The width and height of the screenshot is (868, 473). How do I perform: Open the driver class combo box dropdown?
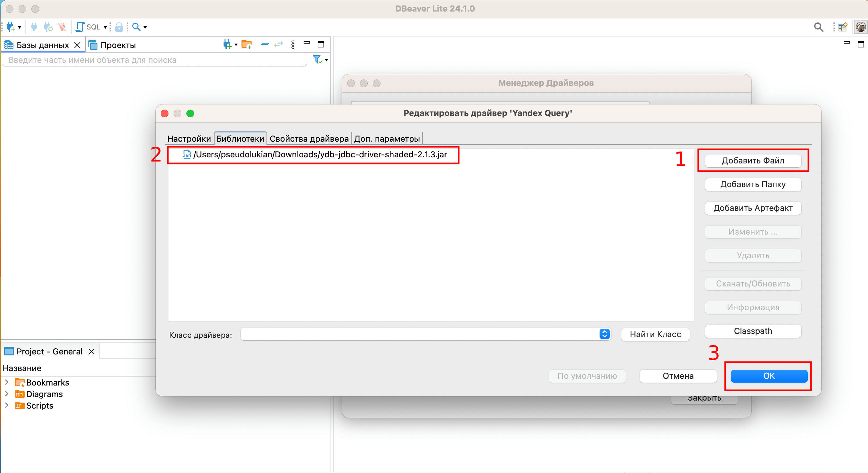(604, 334)
